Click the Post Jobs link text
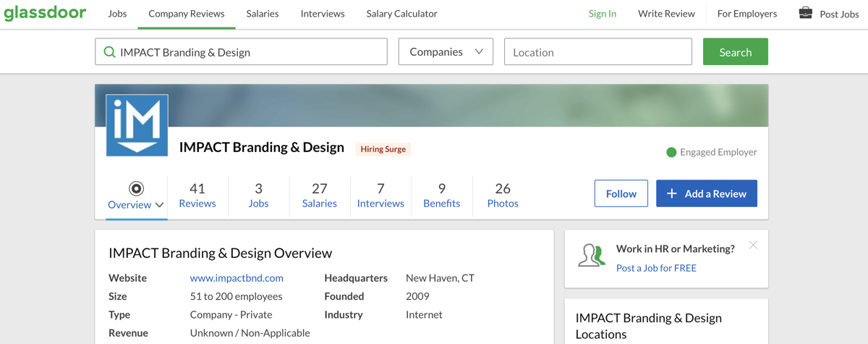The width and height of the screenshot is (868, 344). (839, 14)
